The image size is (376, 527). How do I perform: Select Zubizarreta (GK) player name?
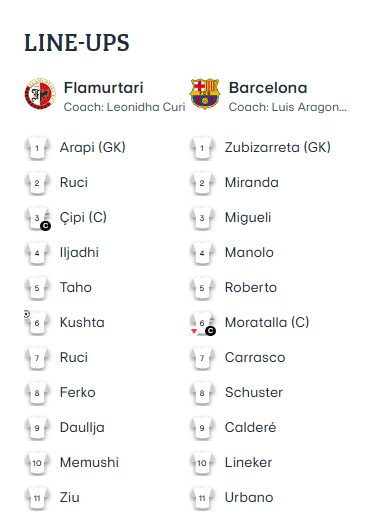pyautogui.click(x=278, y=148)
